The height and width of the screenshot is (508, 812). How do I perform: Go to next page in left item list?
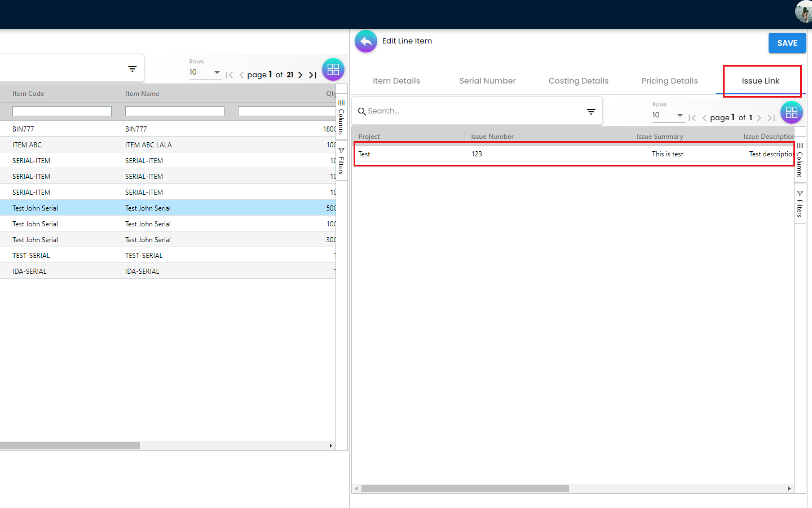point(301,75)
